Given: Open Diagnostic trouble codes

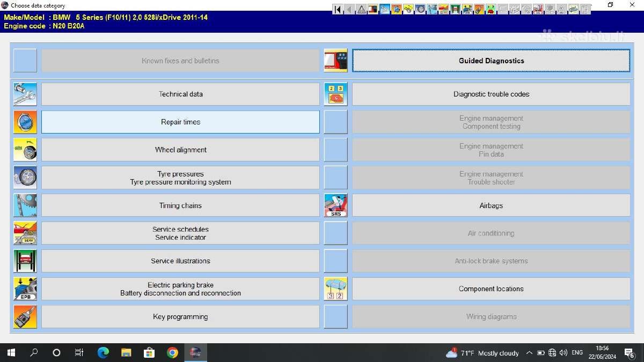Looking at the screenshot, I should (491, 94).
